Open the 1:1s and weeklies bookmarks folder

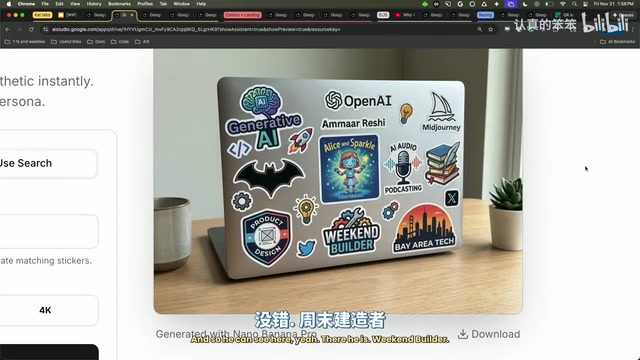[25, 42]
